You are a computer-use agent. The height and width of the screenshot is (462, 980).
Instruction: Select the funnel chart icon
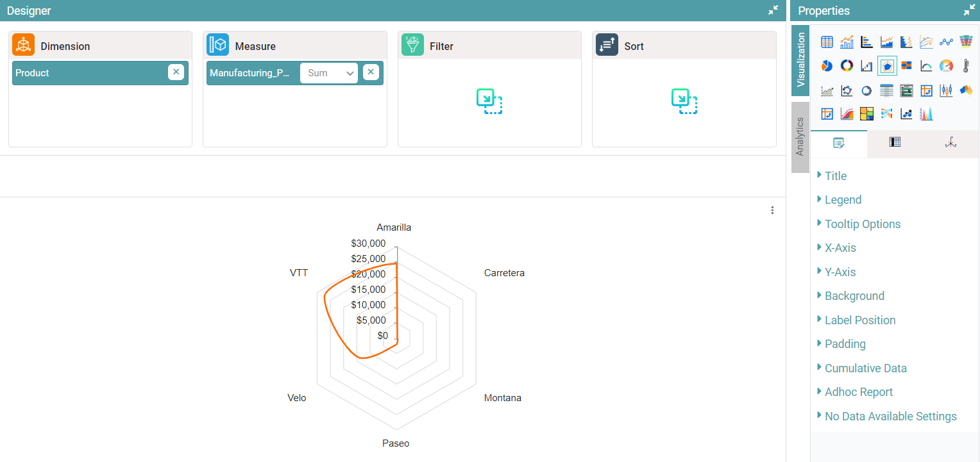(966, 42)
